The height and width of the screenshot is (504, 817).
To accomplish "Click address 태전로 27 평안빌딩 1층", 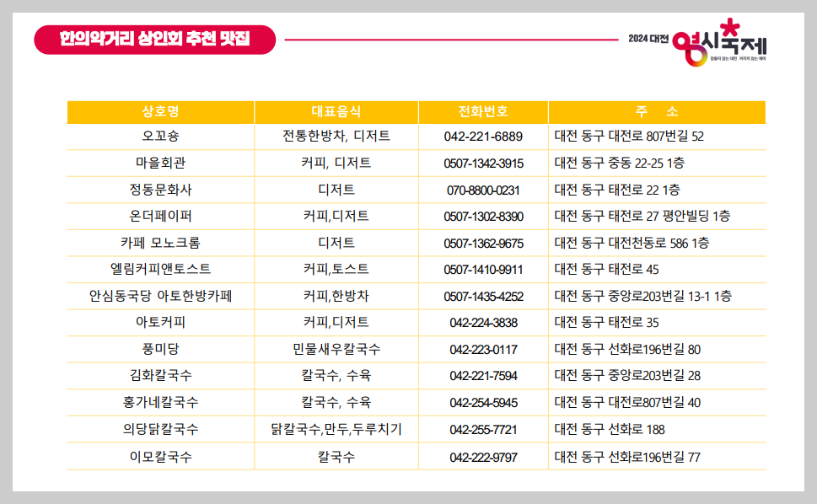I will pyautogui.click(x=669, y=216).
